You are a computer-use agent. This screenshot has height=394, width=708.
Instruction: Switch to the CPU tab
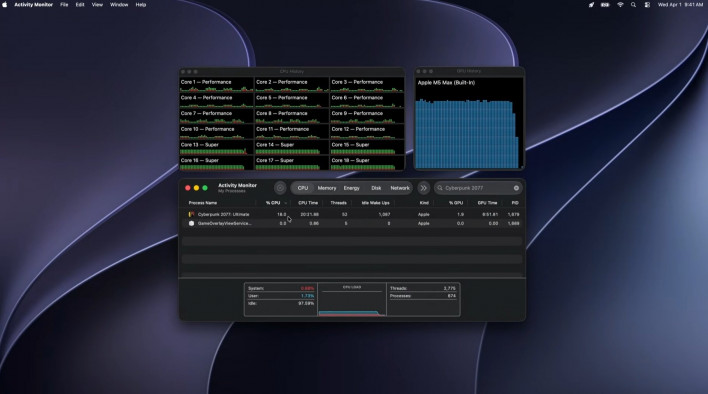tap(303, 188)
